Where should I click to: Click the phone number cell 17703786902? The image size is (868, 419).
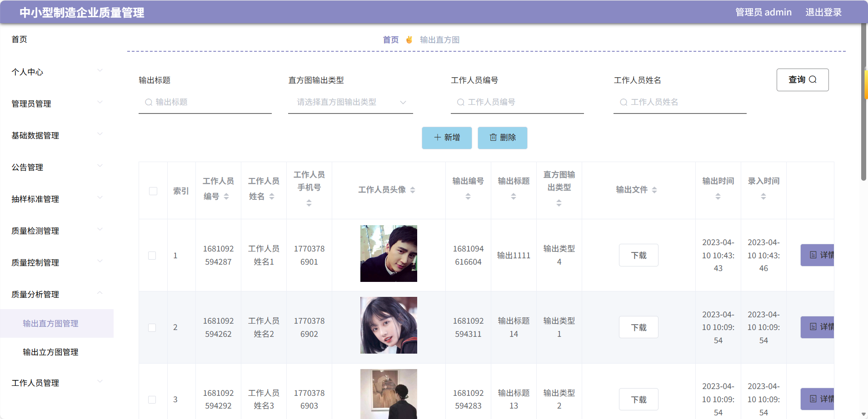[x=309, y=327]
